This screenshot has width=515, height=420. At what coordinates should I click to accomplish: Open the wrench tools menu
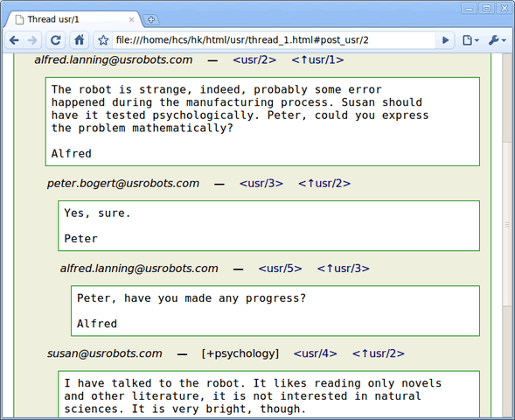pos(497,40)
